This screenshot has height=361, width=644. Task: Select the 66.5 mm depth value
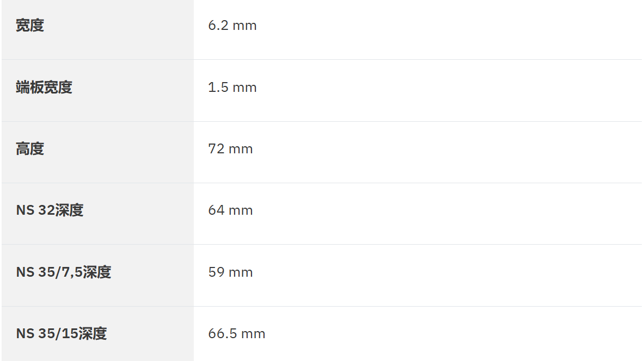coord(236,333)
